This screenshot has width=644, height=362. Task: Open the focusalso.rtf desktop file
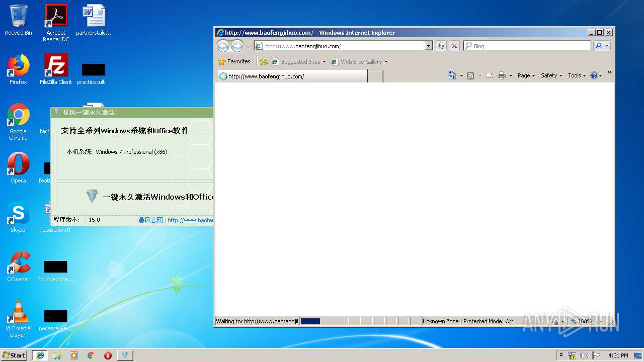[x=55, y=217]
